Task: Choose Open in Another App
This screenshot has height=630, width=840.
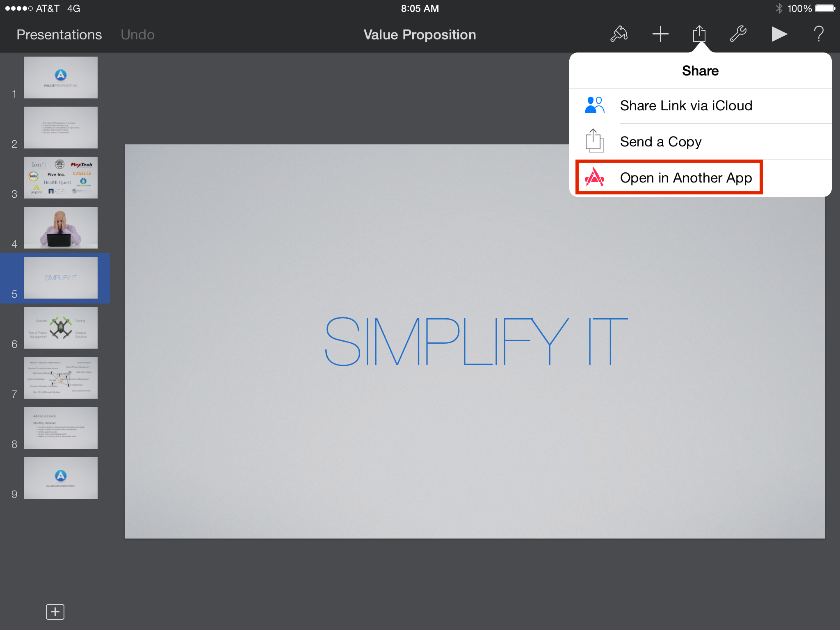Action: point(701,178)
